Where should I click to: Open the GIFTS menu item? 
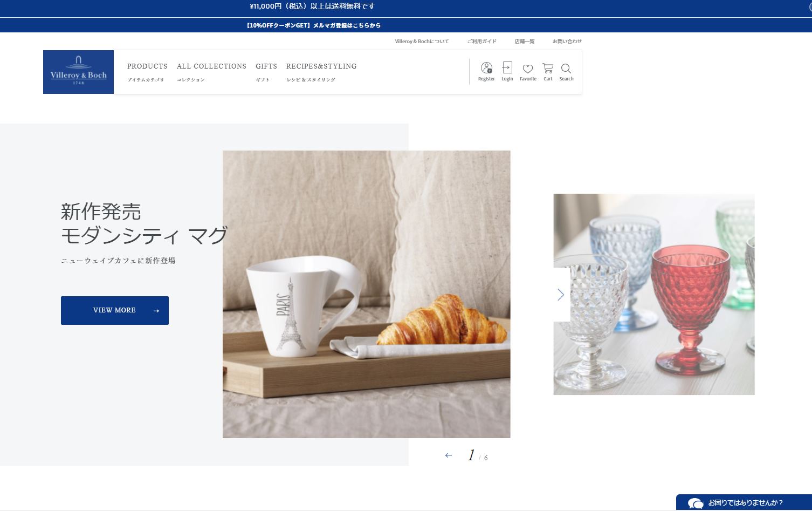266,66
